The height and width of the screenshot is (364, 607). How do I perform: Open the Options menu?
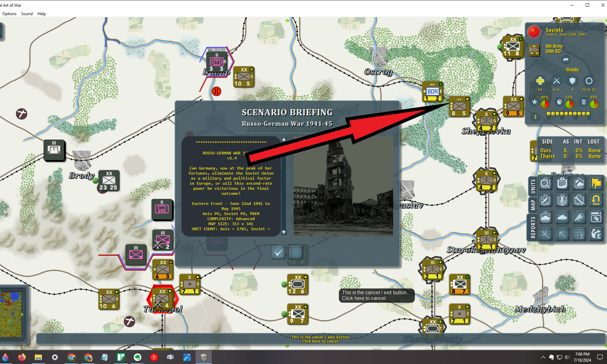point(9,14)
